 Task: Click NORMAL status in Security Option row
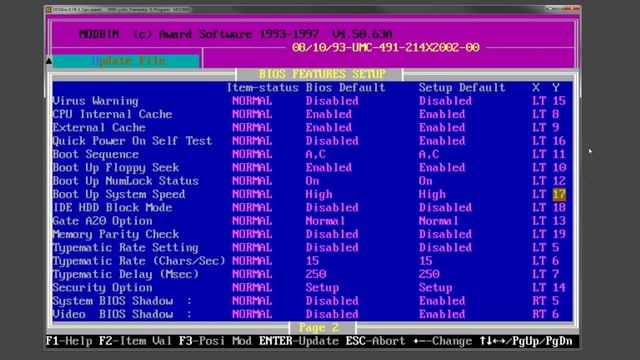point(252,288)
